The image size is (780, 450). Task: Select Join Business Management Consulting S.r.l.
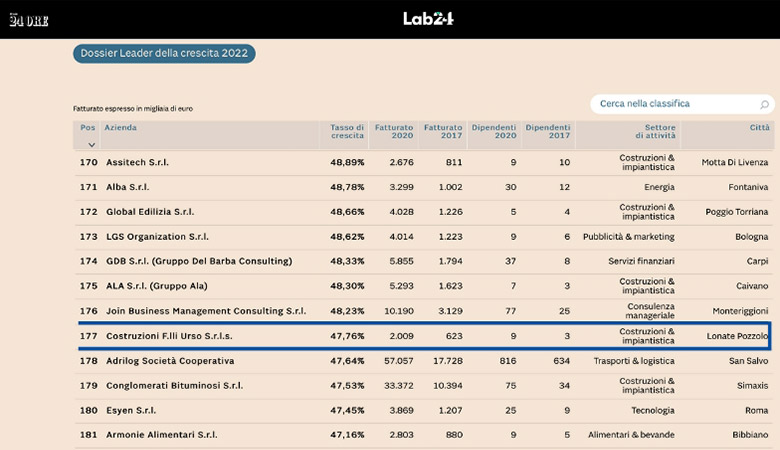click(206, 311)
